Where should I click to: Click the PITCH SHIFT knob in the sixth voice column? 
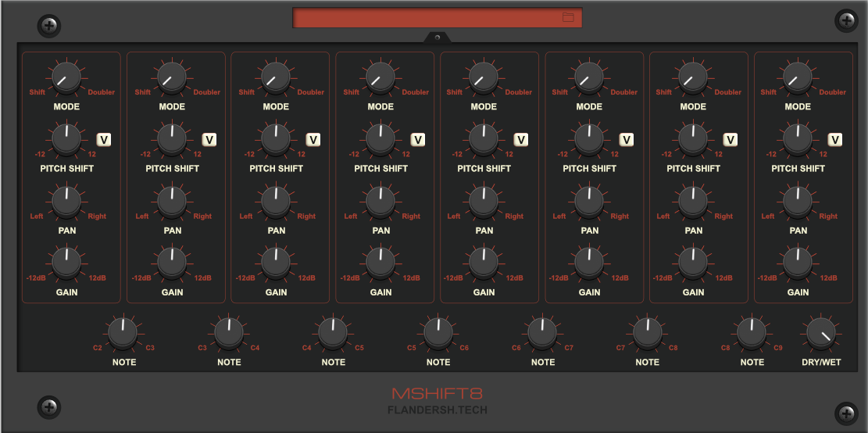pyautogui.click(x=589, y=140)
